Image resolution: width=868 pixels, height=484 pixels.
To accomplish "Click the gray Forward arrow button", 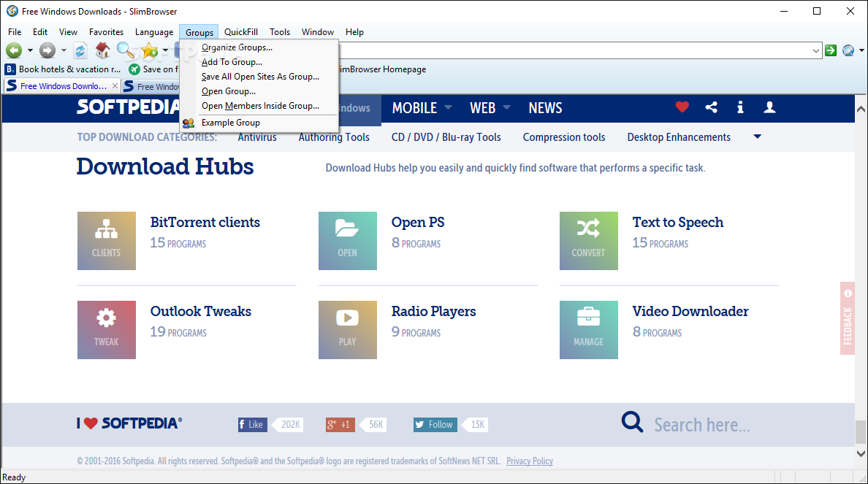I will tap(47, 50).
